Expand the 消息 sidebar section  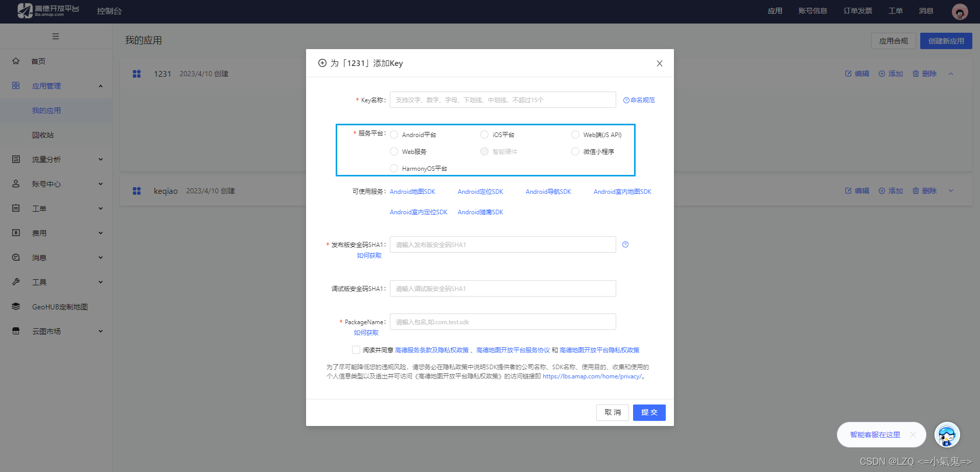pos(101,258)
